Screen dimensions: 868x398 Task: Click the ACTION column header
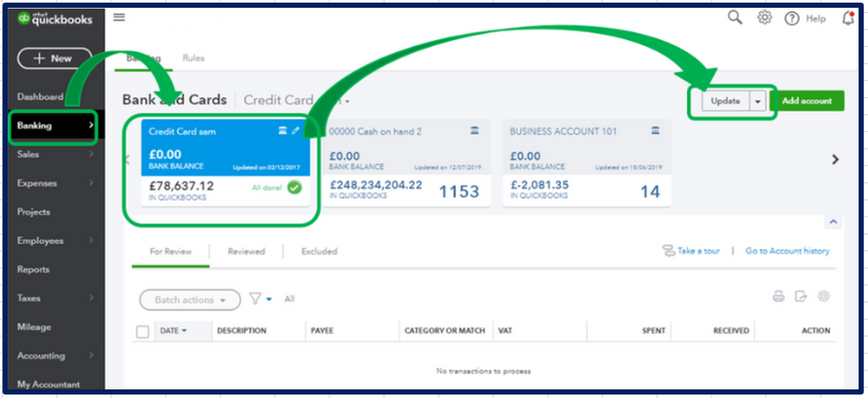(816, 330)
